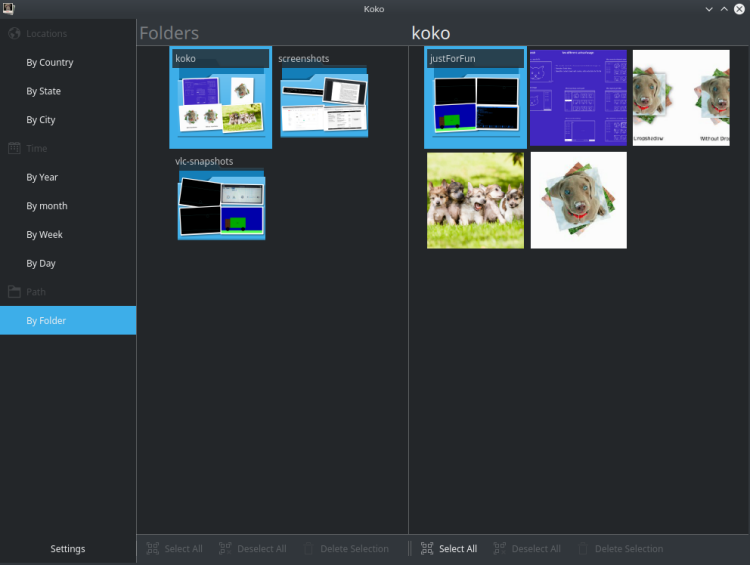The height and width of the screenshot is (565, 750).
Task: Filter photos By State
Action: (44, 91)
